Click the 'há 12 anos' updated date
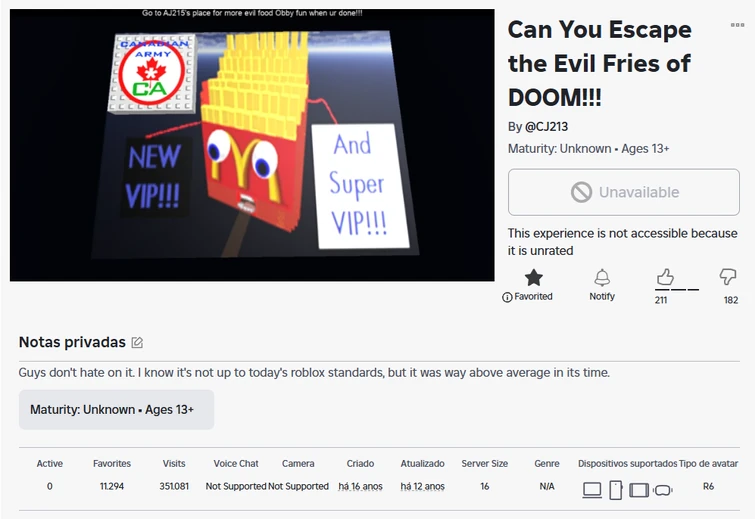The height and width of the screenshot is (519, 755). point(422,486)
